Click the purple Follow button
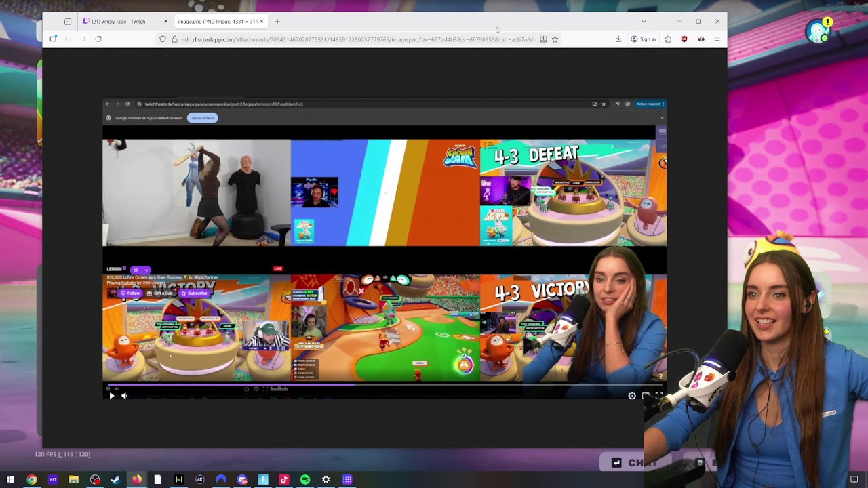This screenshot has width=868, height=488. pyautogui.click(x=130, y=293)
